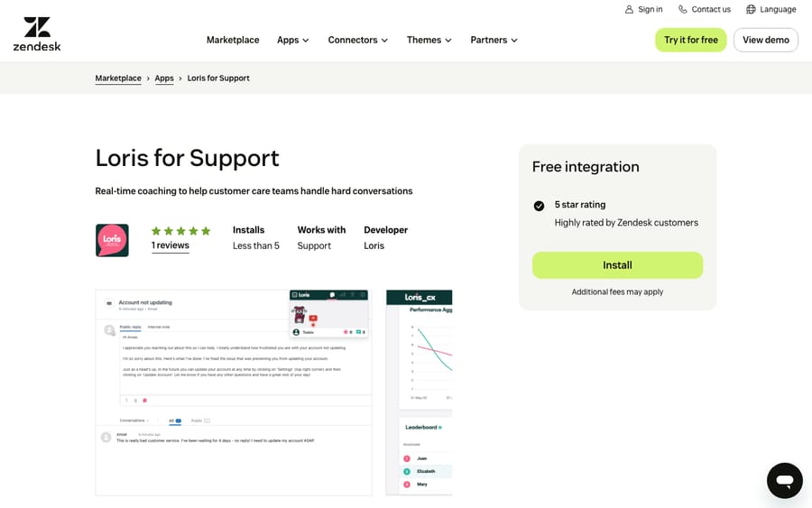Viewport: 812px width, 508px height.
Task: Click Sign in link
Action: pyautogui.click(x=650, y=9)
